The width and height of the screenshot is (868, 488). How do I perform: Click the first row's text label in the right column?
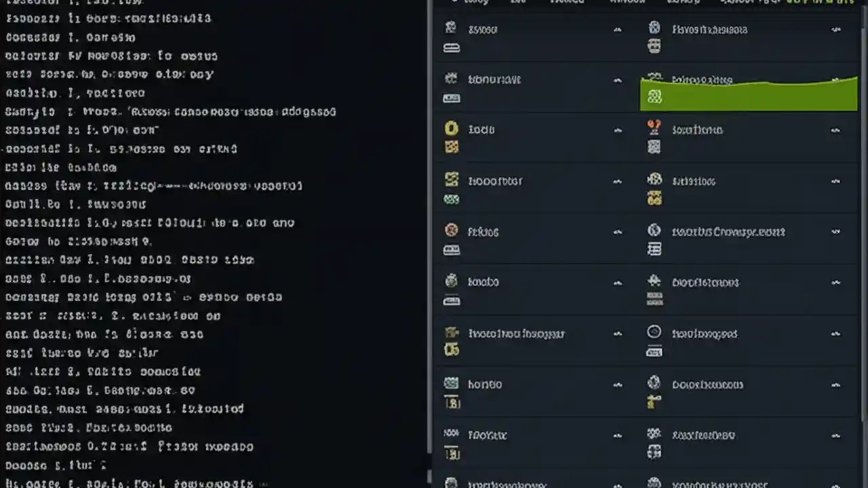coord(709,29)
